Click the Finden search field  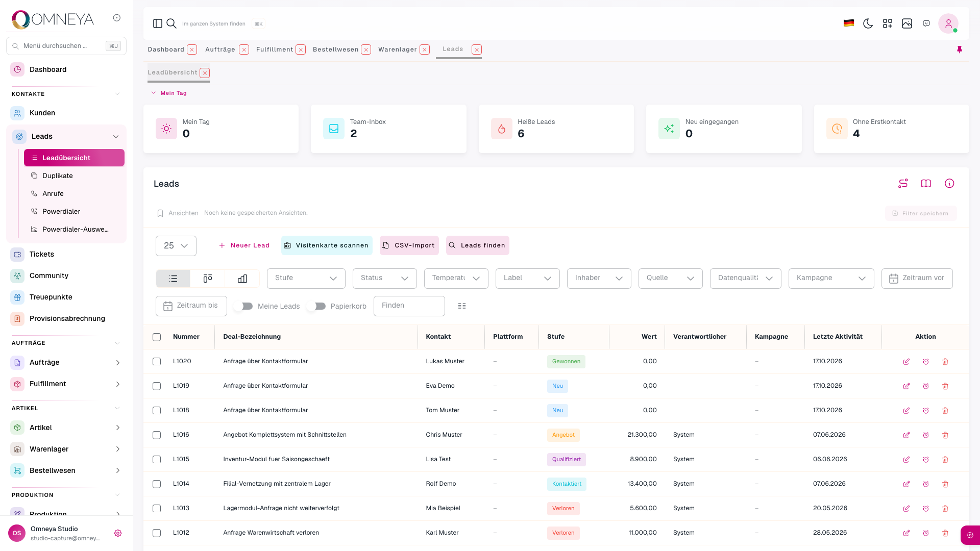[x=409, y=306]
